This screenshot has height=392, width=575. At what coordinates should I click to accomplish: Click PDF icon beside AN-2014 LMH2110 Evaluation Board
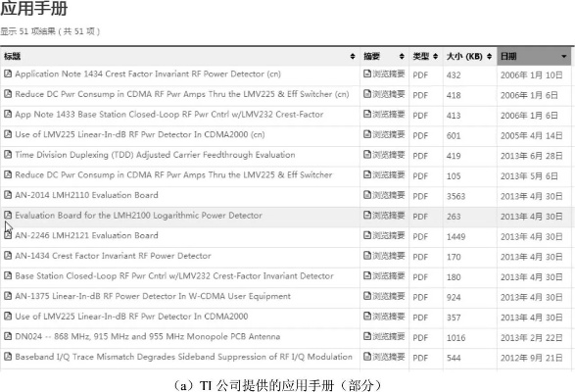tap(8, 195)
